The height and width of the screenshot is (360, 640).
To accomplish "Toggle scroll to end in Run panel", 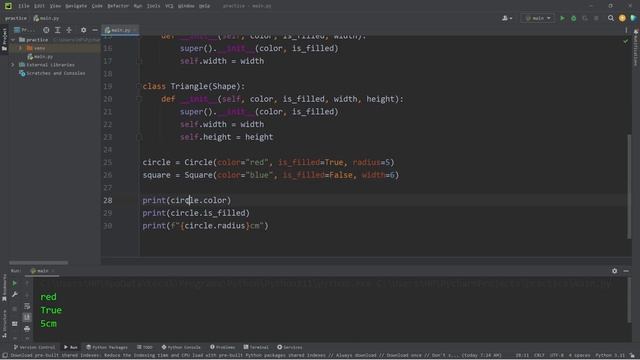I will click(27, 317).
